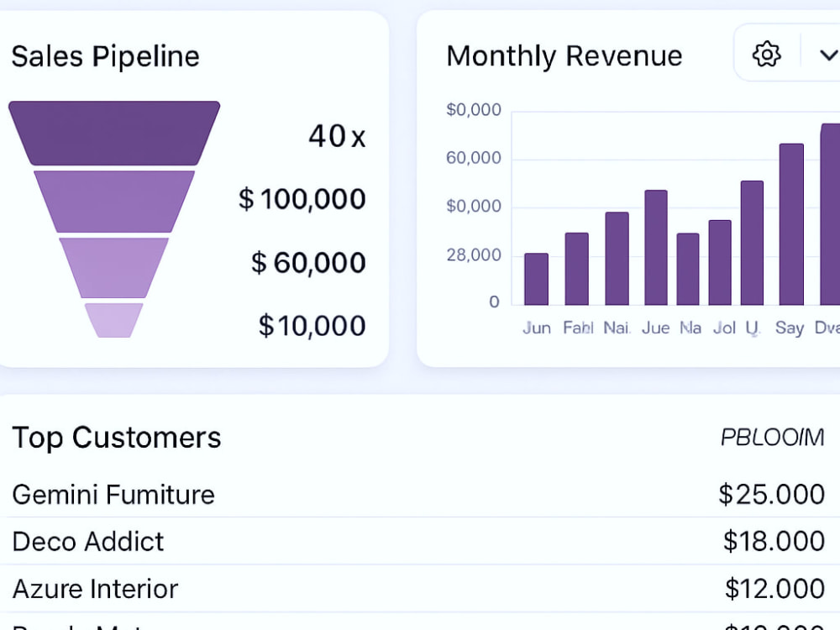Click the $25.000 amount
The height and width of the screenshot is (630, 840).
(771, 494)
